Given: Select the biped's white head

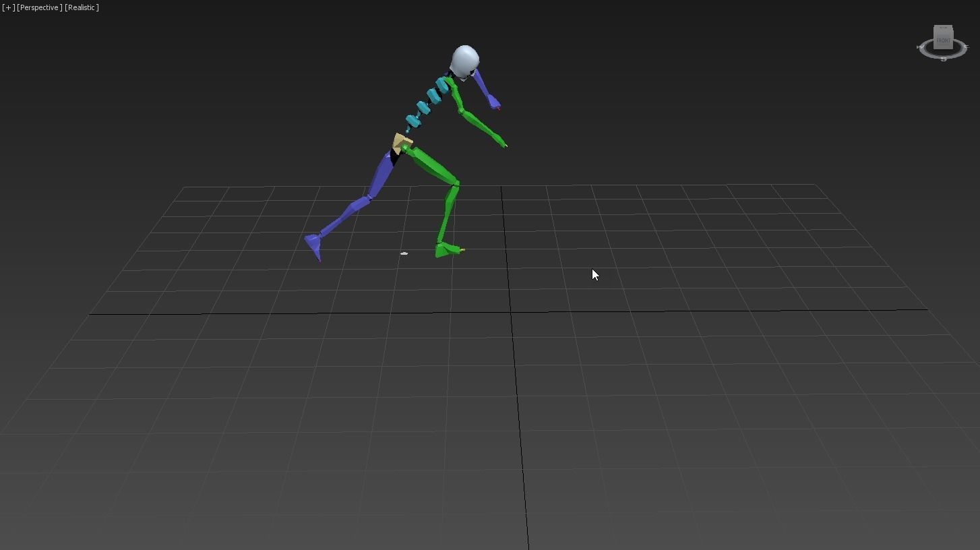Looking at the screenshot, I should click(x=464, y=61).
